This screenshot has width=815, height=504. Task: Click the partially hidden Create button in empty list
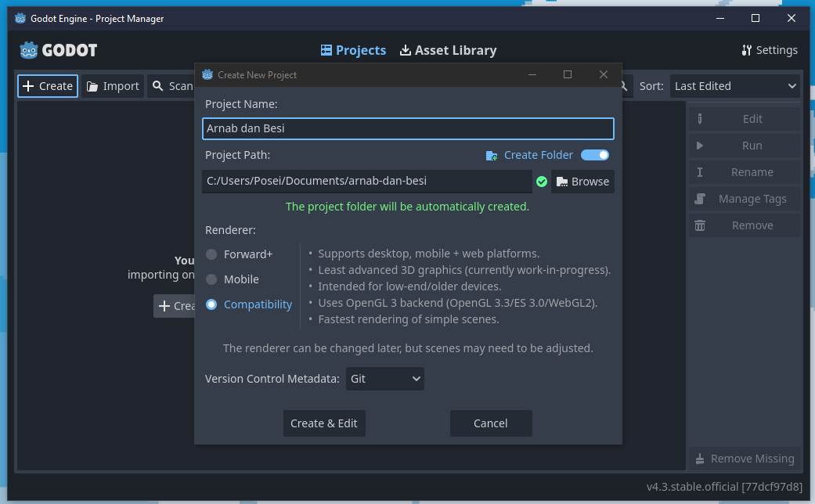pyautogui.click(x=174, y=306)
